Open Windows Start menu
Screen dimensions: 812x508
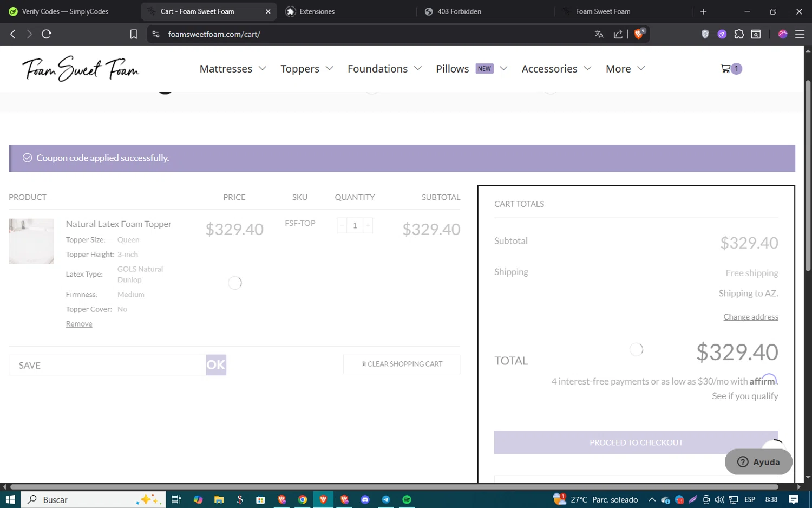point(10,499)
